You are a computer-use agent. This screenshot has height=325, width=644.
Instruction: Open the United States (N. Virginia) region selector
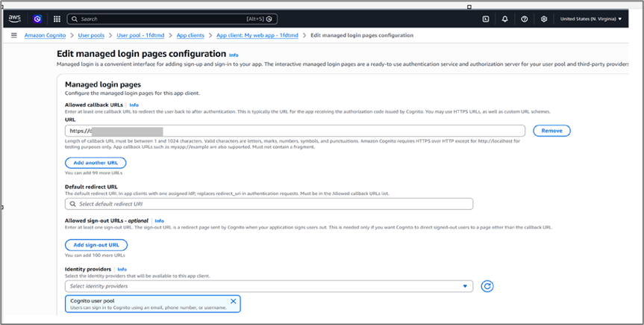click(590, 19)
